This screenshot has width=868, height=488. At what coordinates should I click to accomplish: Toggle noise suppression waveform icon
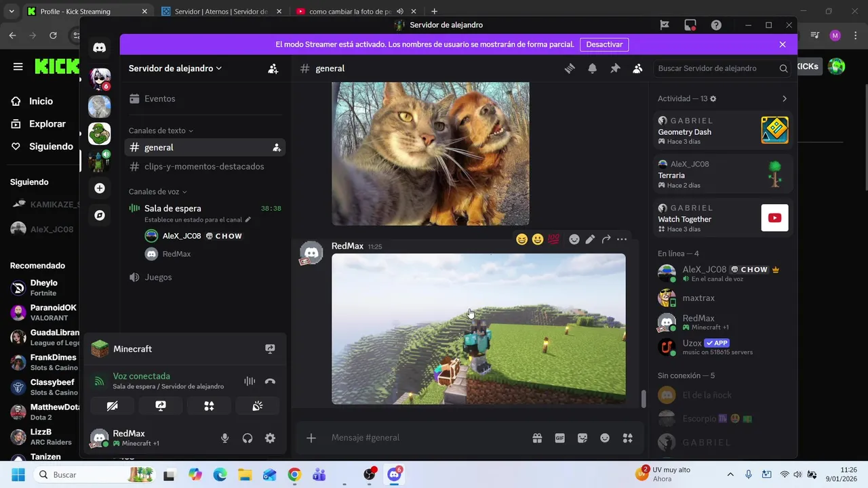[250, 381]
